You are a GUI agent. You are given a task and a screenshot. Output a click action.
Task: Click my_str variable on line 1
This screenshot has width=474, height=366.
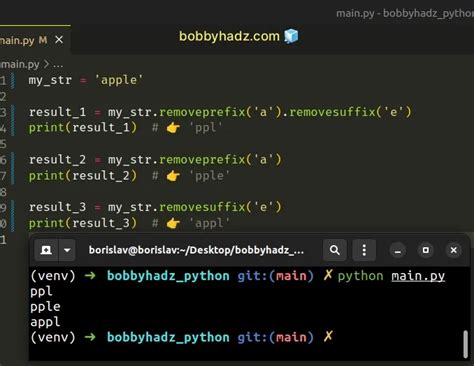pos(50,80)
